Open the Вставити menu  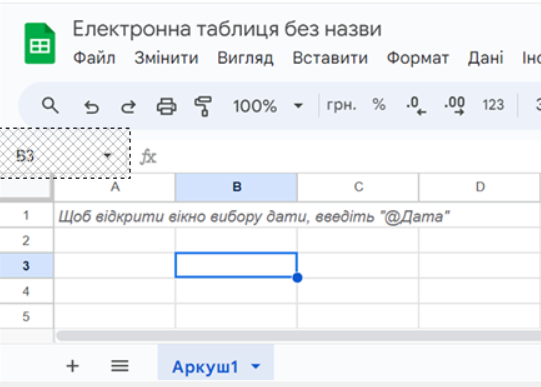[x=330, y=58]
